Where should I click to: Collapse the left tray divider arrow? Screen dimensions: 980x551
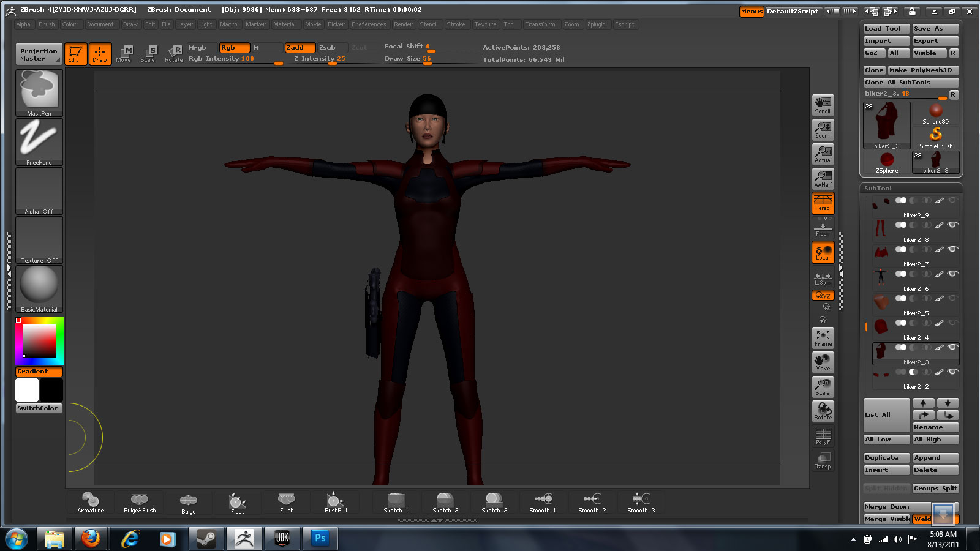coord(9,270)
